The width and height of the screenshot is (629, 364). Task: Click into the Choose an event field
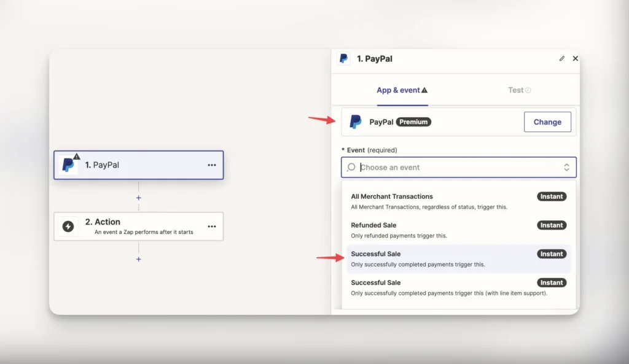pos(458,167)
